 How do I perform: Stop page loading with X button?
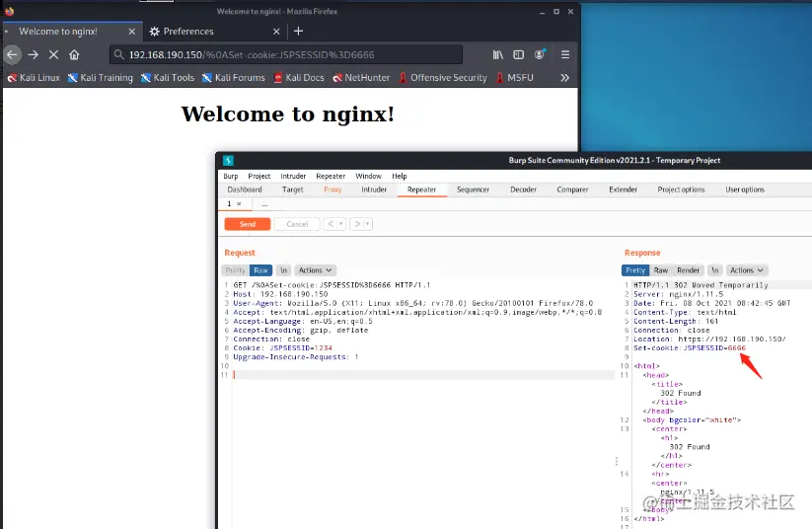pos(54,54)
